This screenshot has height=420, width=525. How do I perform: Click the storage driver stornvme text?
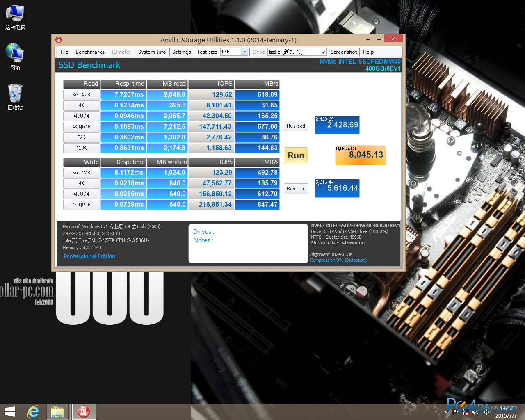353,243
